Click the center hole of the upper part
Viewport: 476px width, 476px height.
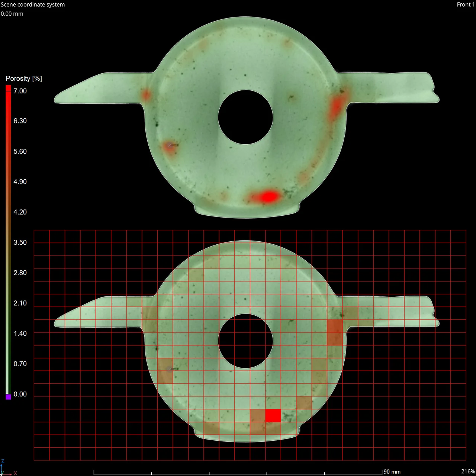(x=245, y=117)
